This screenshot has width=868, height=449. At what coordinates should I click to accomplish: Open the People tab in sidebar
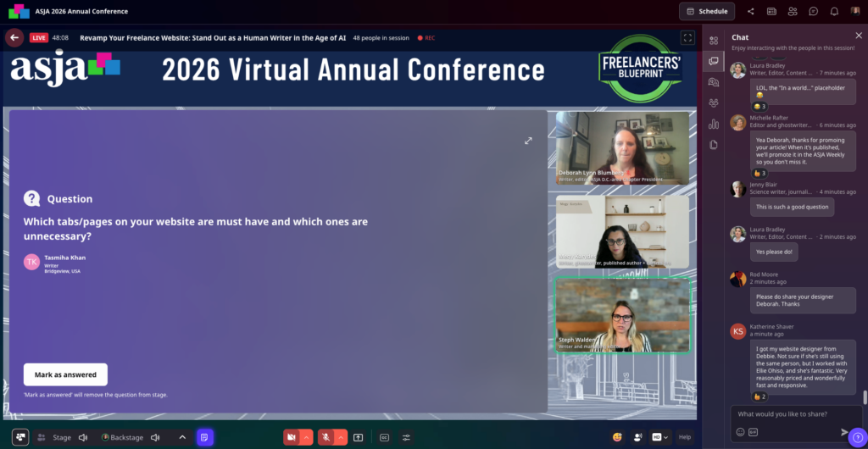coord(714,103)
